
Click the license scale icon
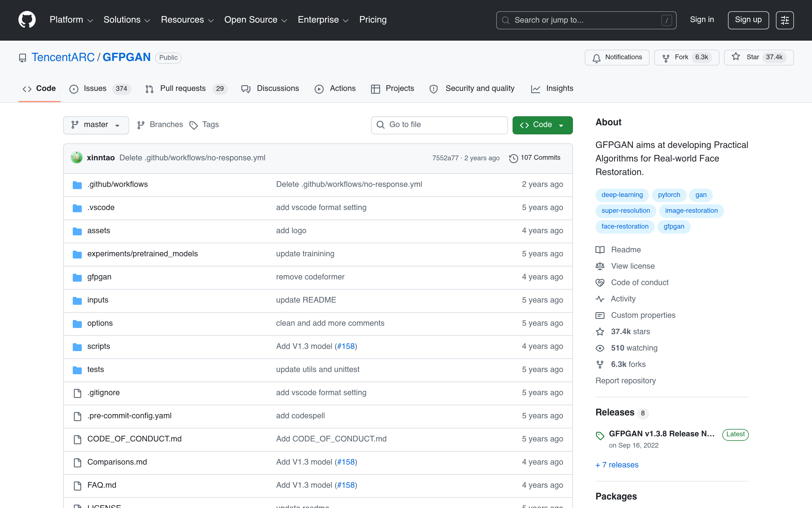[600, 266]
